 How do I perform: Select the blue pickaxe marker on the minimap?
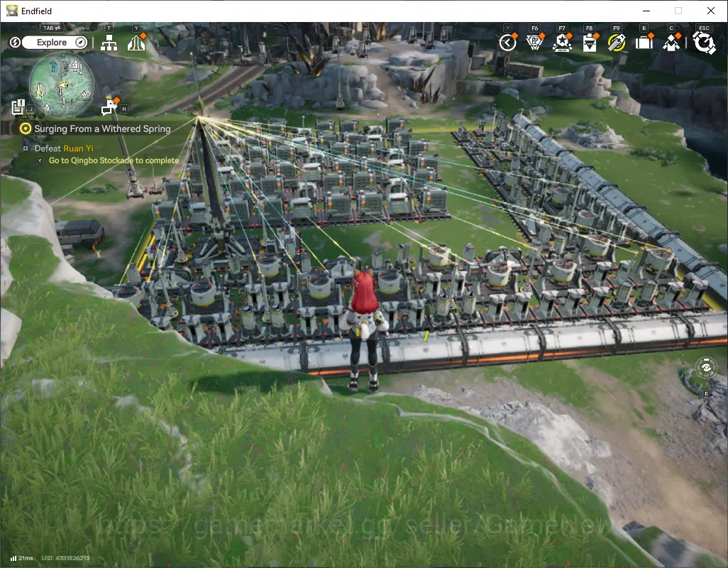point(53,67)
